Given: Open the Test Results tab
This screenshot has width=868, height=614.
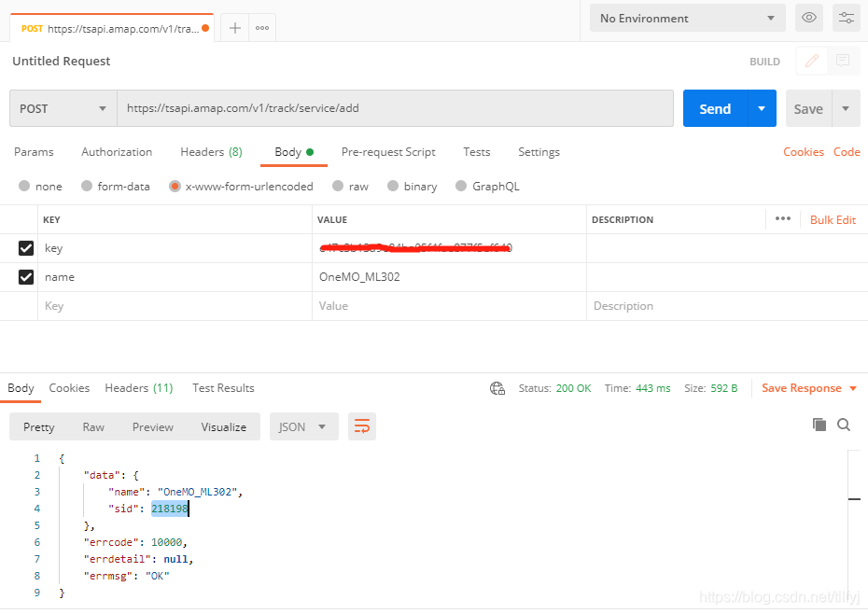Looking at the screenshot, I should tap(223, 388).
